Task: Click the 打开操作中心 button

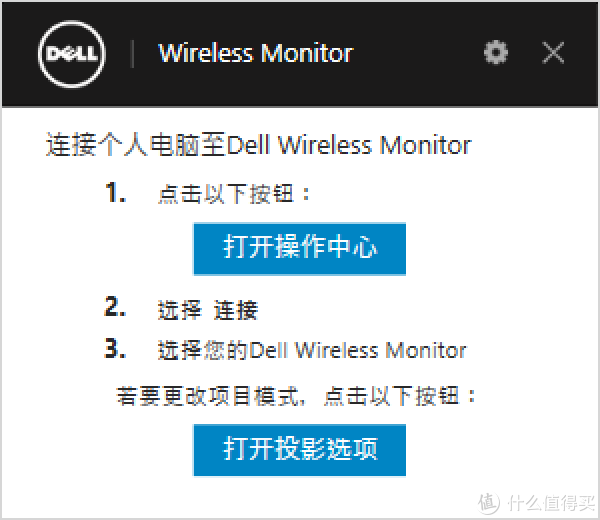Action: click(x=300, y=249)
